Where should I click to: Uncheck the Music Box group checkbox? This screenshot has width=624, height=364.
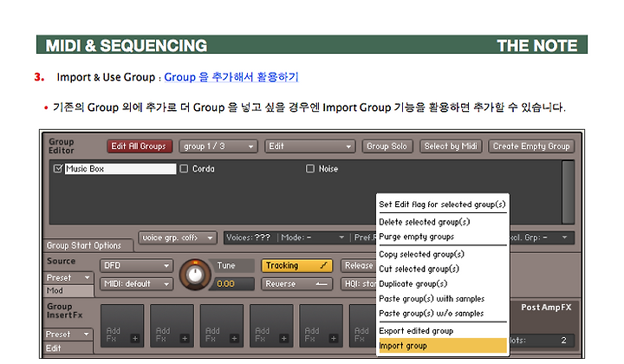pyautogui.click(x=58, y=169)
